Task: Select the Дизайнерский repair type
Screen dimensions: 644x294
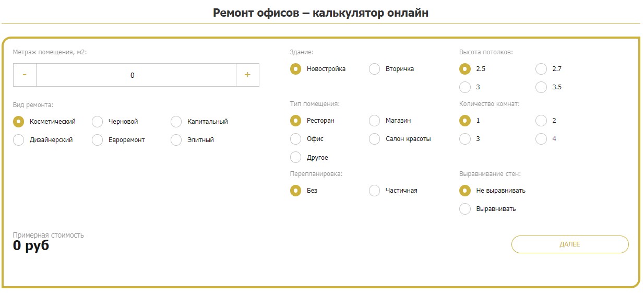Action: click(x=19, y=140)
